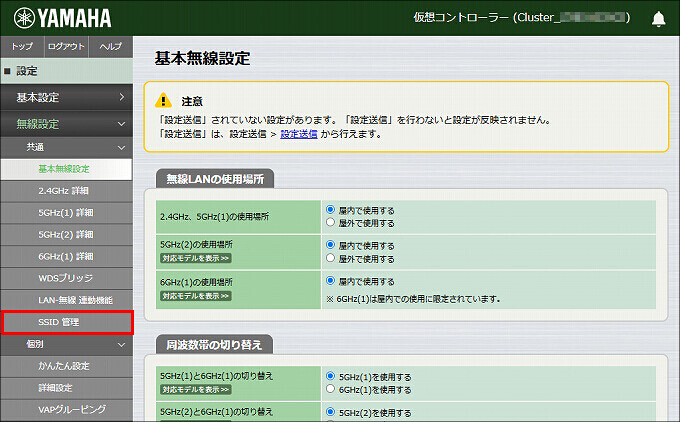
Task: Select 5GHz(2)を使用する radio option
Action: pos(330,412)
